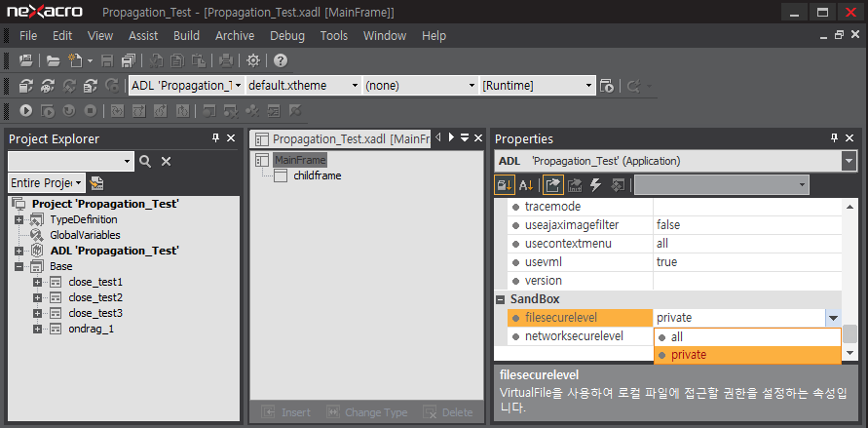Click the icon right of the Runtime dropdown

pyautogui.click(x=607, y=86)
